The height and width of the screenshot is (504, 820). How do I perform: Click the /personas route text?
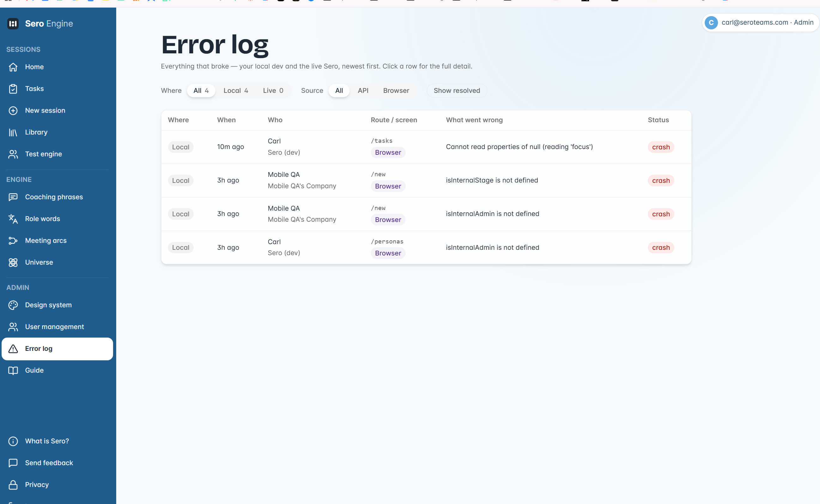tap(387, 241)
